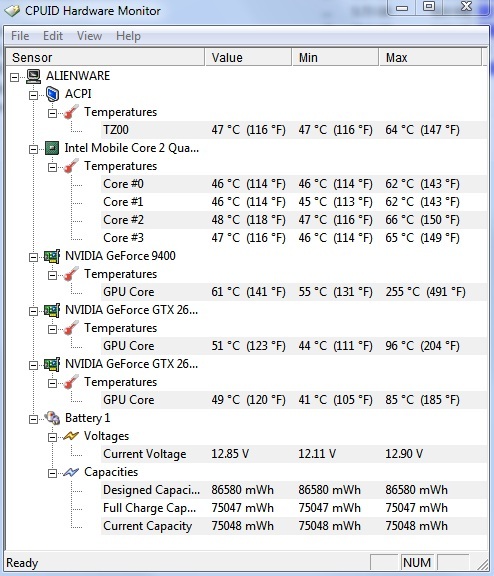Image resolution: width=494 pixels, height=576 pixels.
Task: Click the Max column header
Action: tap(430, 57)
